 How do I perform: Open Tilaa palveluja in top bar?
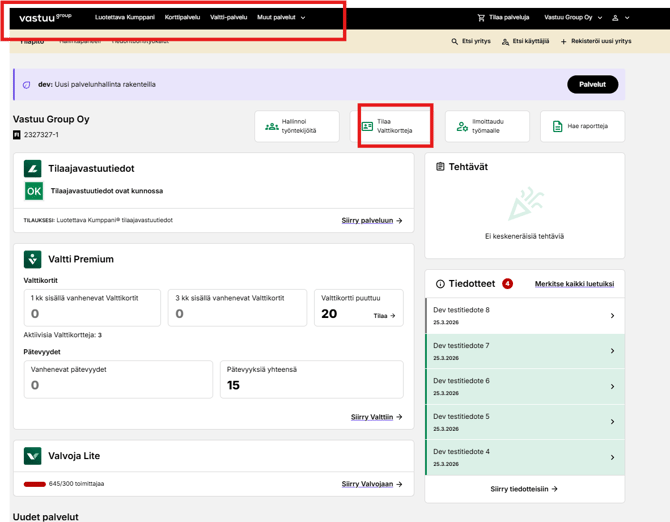[503, 18]
